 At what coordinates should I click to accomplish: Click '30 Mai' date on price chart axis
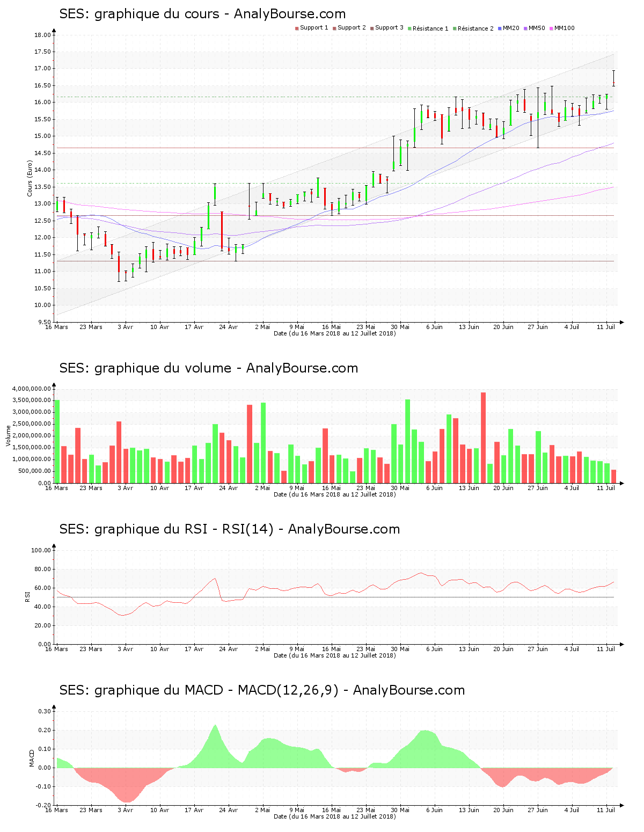coord(400,327)
